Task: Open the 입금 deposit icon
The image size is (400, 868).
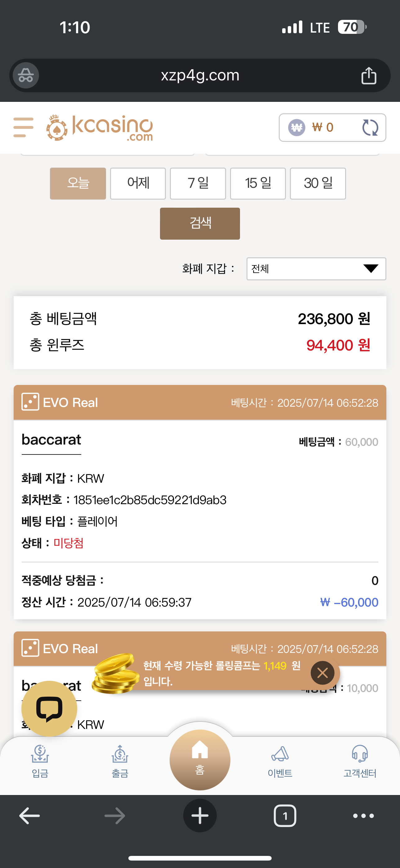Action: click(x=40, y=761)
